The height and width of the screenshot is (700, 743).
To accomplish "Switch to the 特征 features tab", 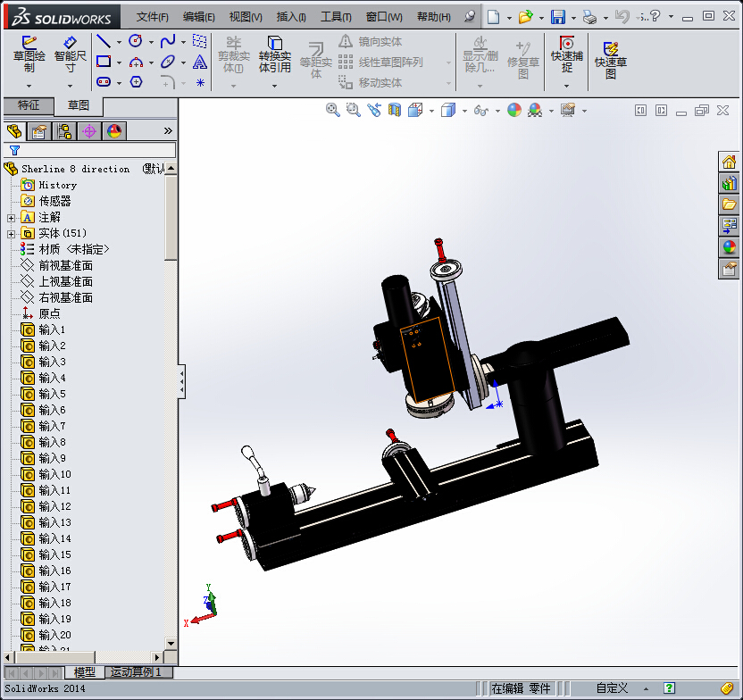I will coord(29,105).
